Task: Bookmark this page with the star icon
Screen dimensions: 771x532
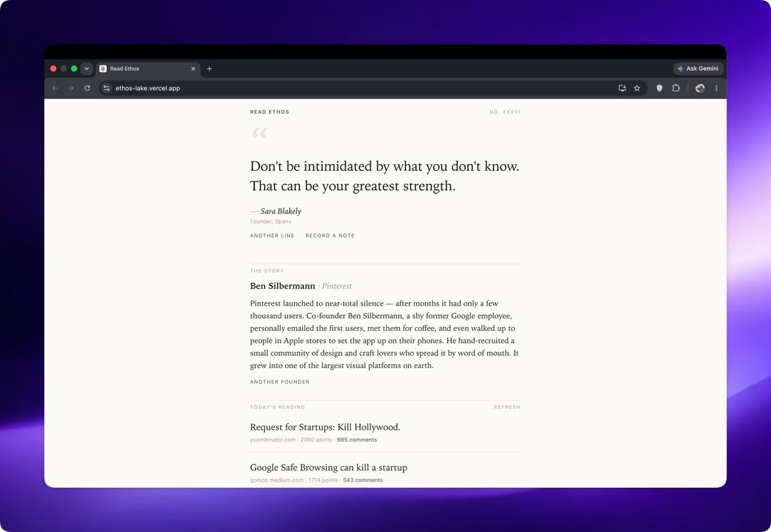Action: (x=637, y=88)
